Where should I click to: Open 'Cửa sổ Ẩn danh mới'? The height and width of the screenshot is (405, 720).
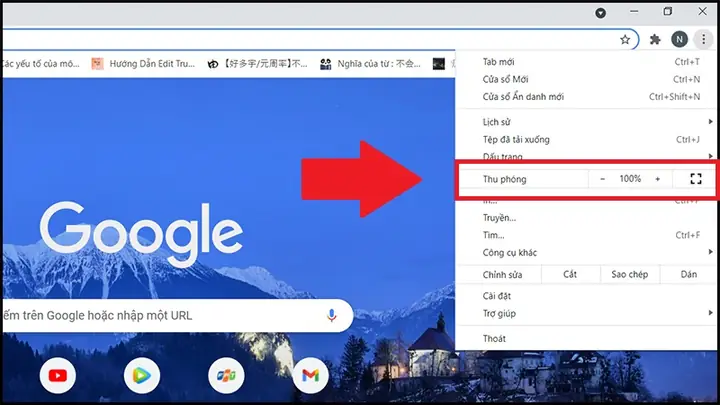pyautogui.click(x=586, y=97)
